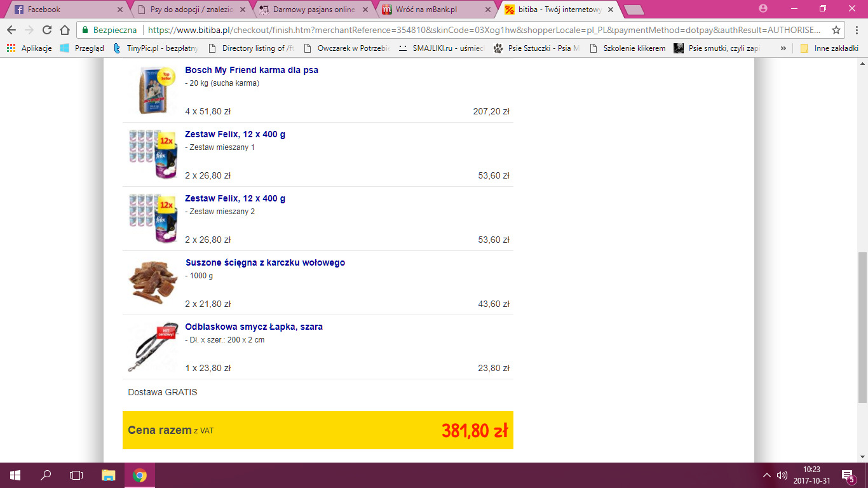Select the 381,80 zł total price
This screenshot has width=868, height=488.
pyautogui.click(x=475, y=430)
